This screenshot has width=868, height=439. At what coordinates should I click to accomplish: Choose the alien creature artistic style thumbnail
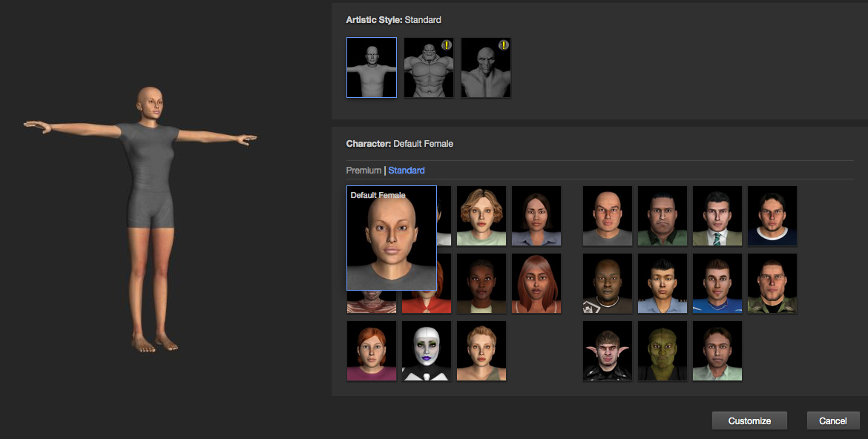(x=485, y=67)
